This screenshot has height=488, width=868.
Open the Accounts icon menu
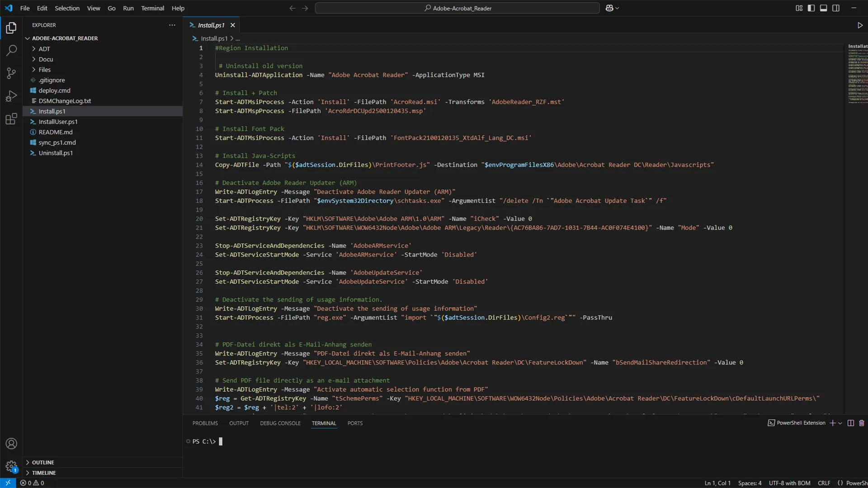11,444
